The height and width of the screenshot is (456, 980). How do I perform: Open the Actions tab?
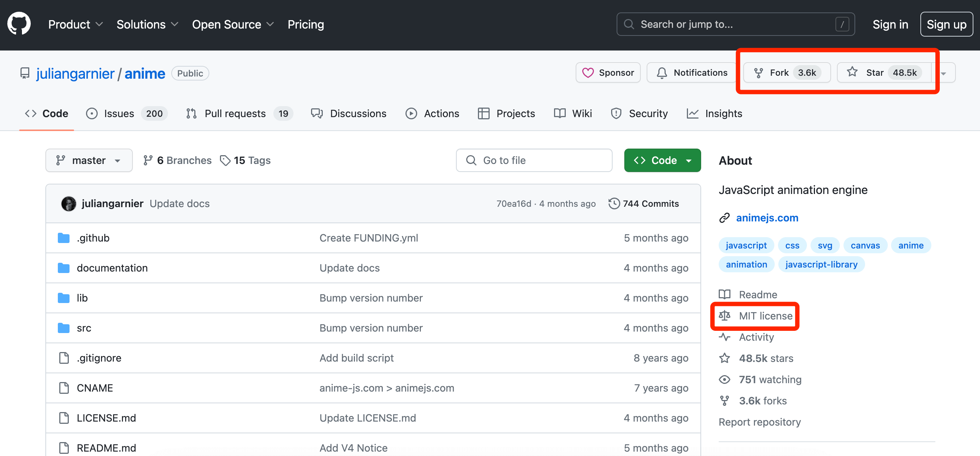click(x=433, y=113)
